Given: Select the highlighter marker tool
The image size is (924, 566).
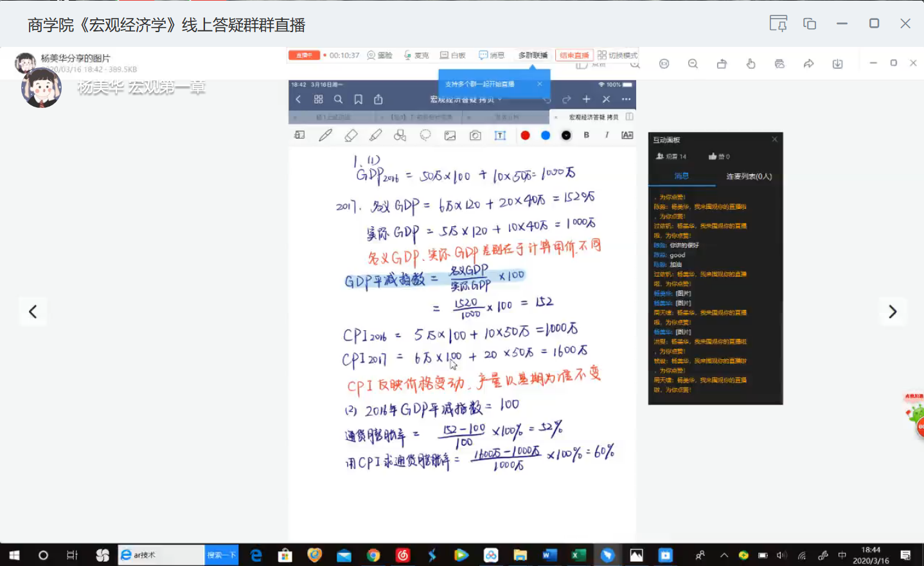Looking at the screenshot, I should 375,135.
